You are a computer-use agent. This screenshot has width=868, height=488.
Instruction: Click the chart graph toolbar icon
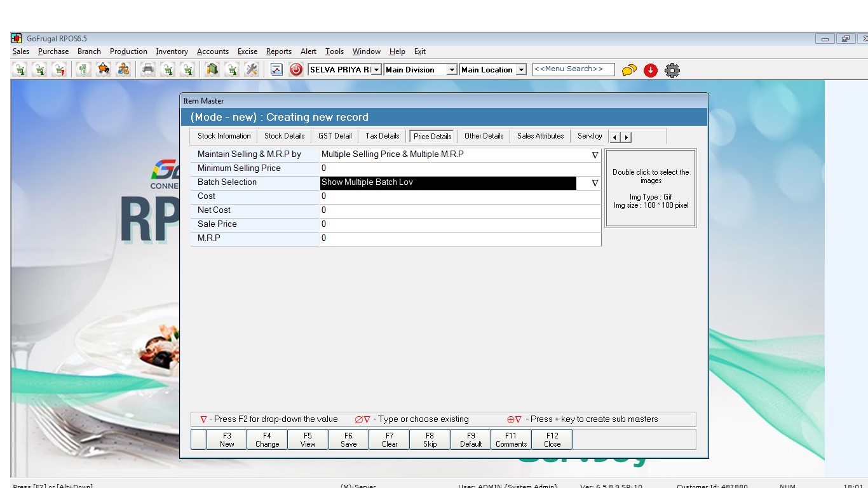point(276,69)
